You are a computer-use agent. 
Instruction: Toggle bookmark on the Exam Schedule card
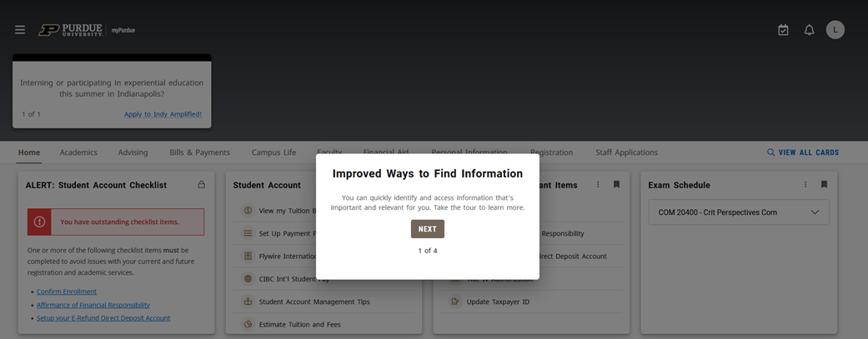(824, 185)
